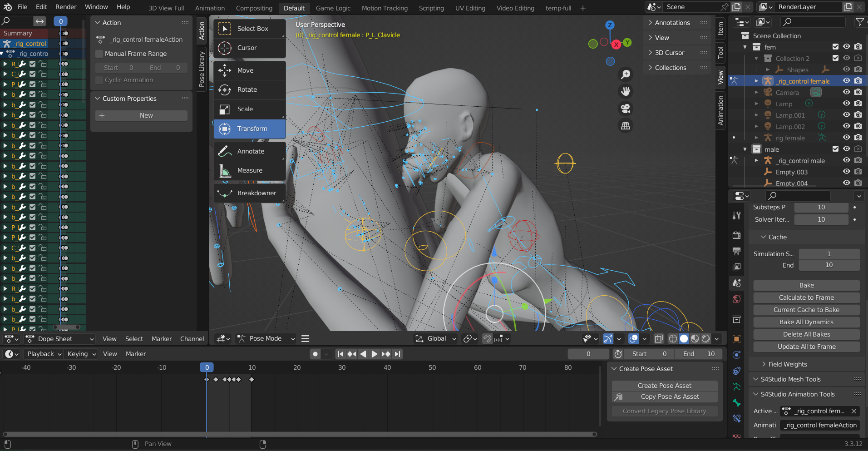868x451 pixels.
Task: Click the pan view hand icon
Action: [x=626, y=91]
